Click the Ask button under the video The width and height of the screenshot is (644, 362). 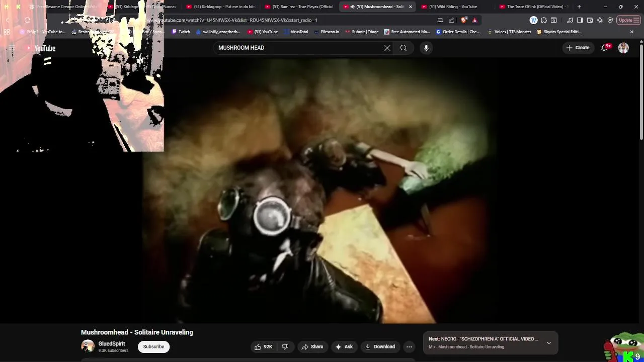344,346
